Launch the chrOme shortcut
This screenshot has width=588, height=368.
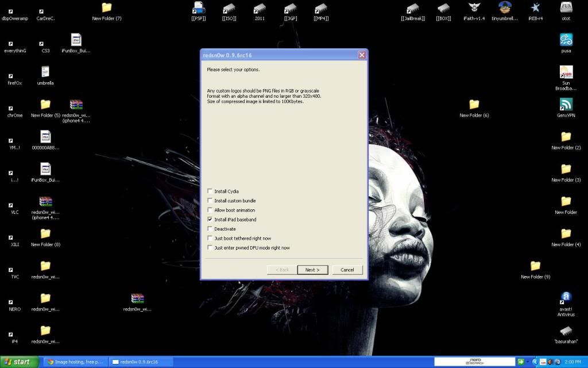point(15,111)
